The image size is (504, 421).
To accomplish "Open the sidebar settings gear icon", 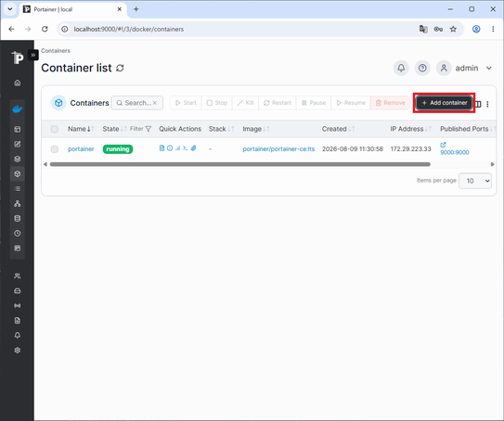I will point(18,350).
